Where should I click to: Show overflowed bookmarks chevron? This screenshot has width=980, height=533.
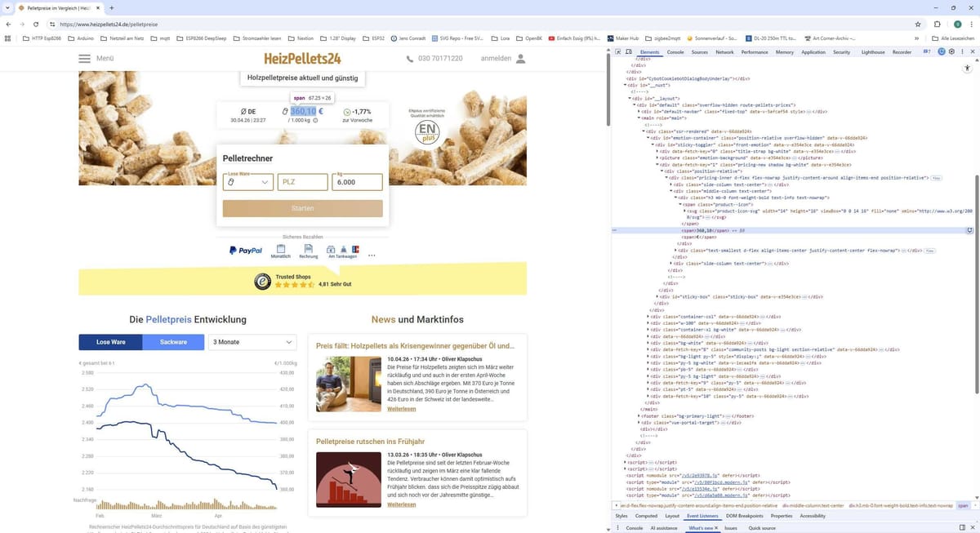pos(916,38)
